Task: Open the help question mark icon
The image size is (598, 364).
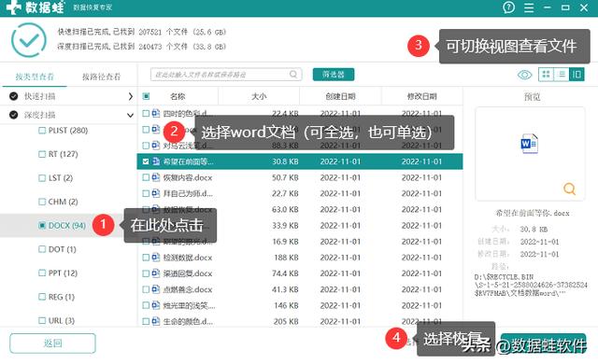Action: click(508, 7)
